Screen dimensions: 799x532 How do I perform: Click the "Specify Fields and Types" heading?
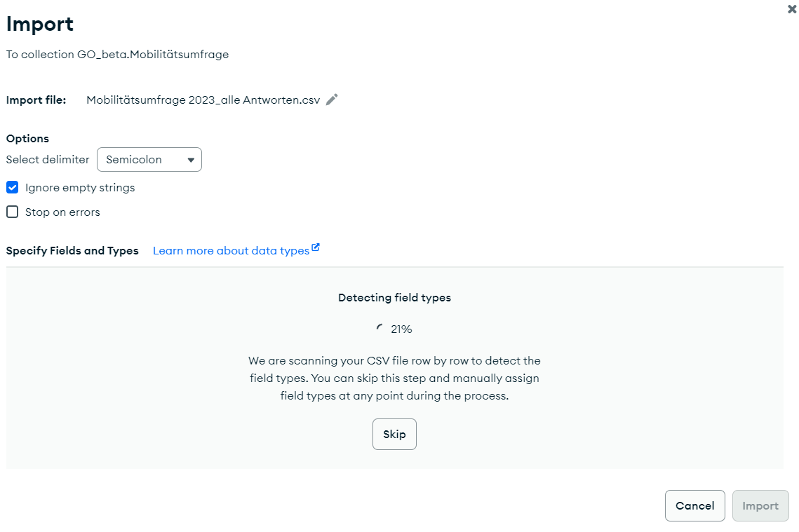click(72, 251)
